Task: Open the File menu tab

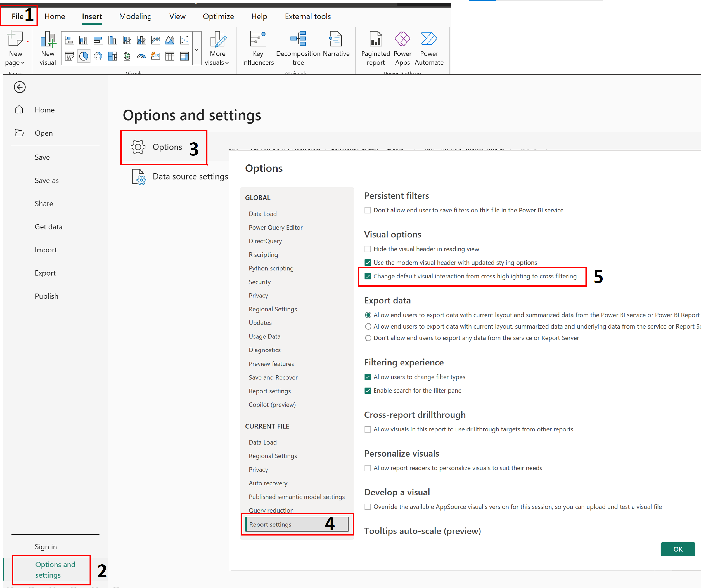Action: click(x=17, y=16)
